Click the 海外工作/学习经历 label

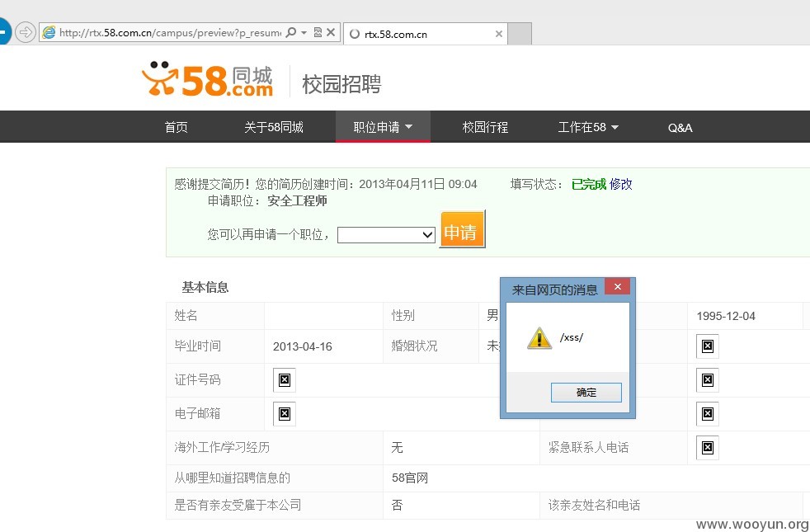(222, 447)
